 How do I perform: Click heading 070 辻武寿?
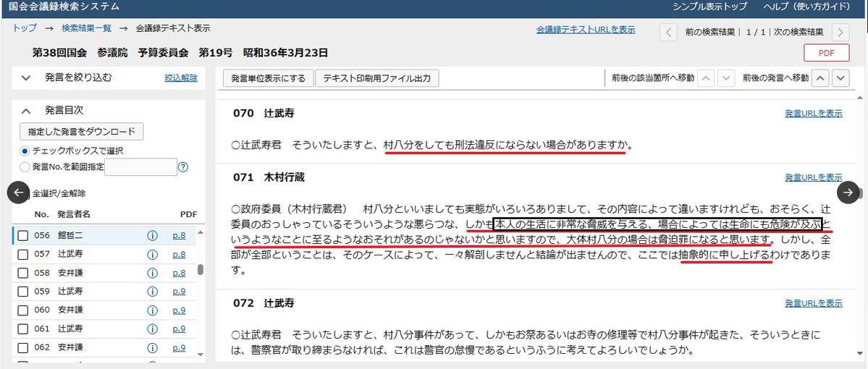[264, 114]
